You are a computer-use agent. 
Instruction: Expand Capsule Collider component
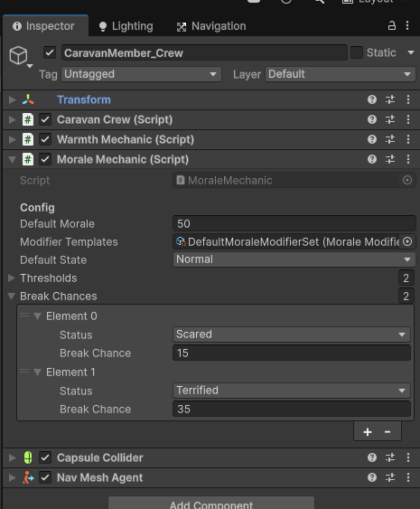12,457
